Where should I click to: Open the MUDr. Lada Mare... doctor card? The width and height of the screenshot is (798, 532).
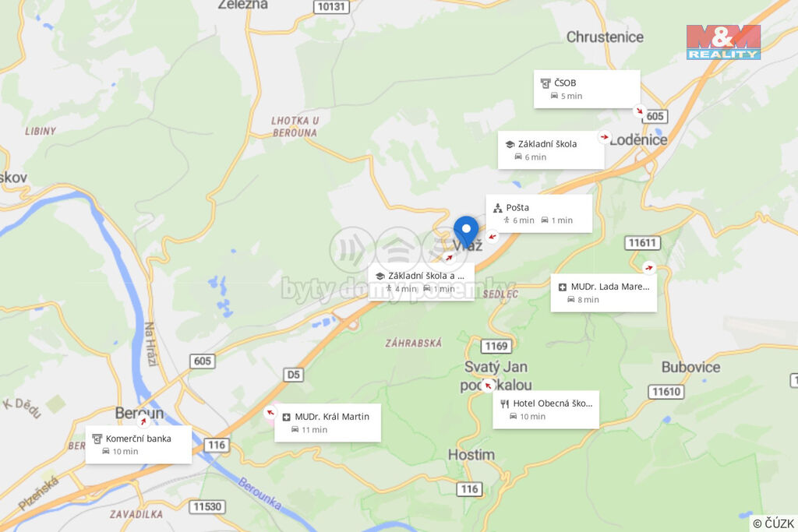[604, 293]
